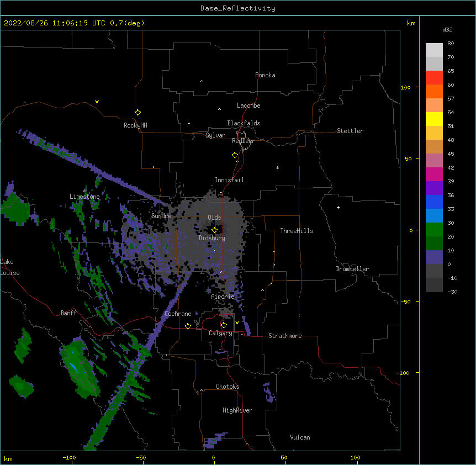This screenshot has height=465, width=476.
Task: Click the dBZ legend heading
Action: [447, 30]
